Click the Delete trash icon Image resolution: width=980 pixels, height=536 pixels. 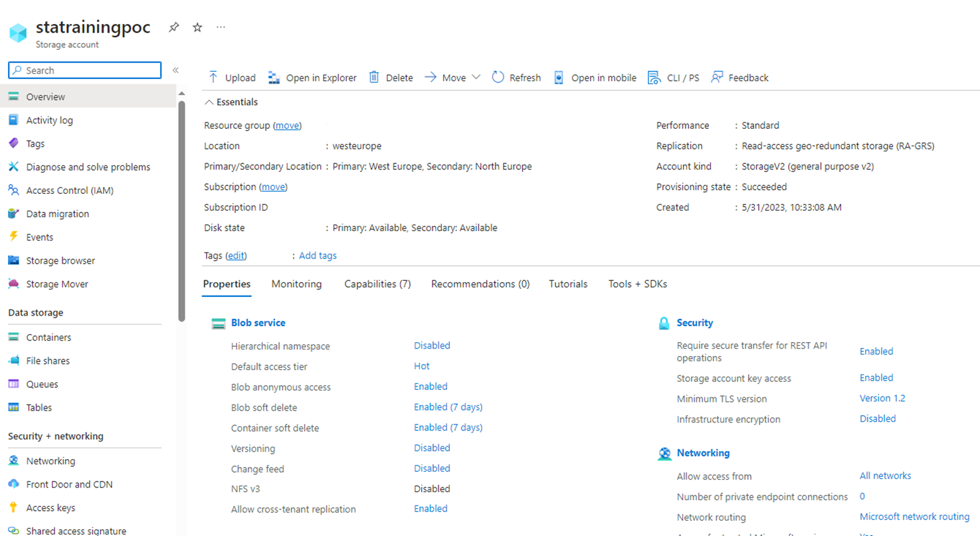(x=374, y=78)
